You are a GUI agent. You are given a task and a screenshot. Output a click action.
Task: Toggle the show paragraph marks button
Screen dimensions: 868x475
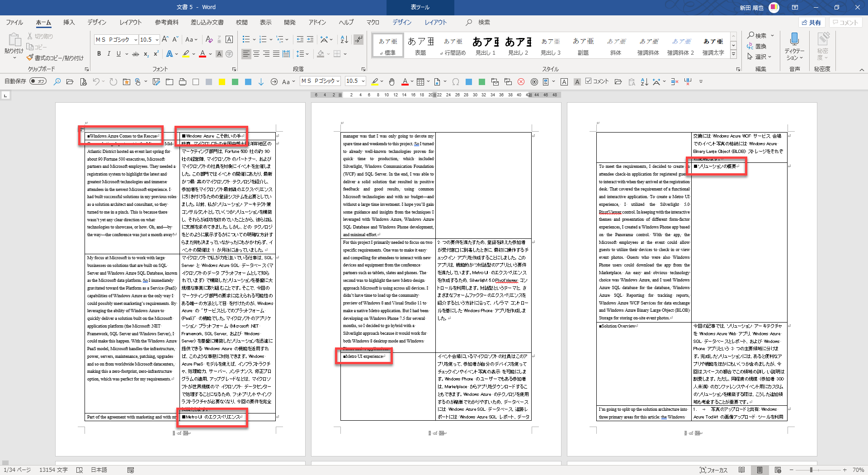[359, 40]
